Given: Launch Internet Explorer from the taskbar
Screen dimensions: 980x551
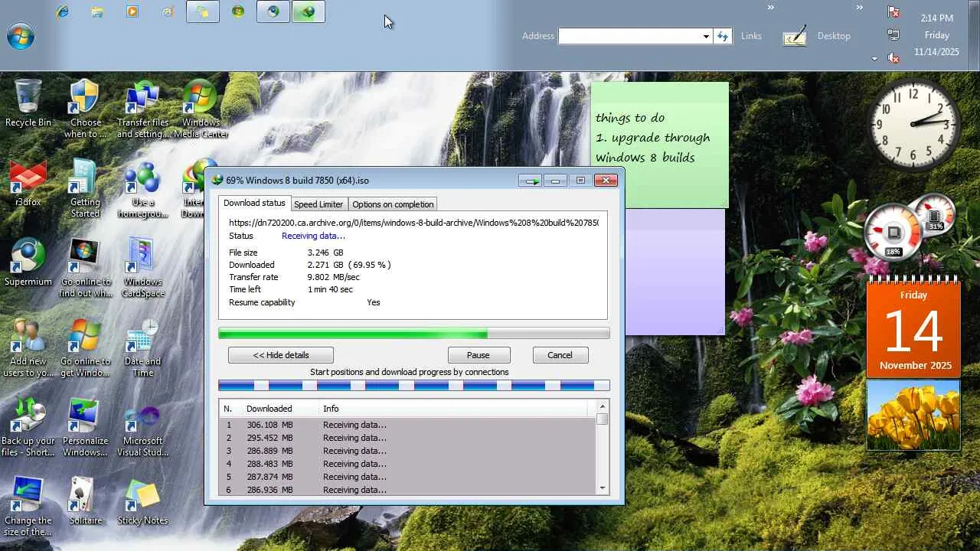Looking at the screenshot, I should tap(63, 11).
